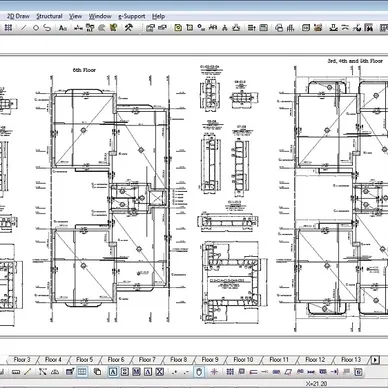The height and width of the screenshot is (388, 388).
Task: Switch to the Floor 3 tab
Action: click(x=22, y=360)
